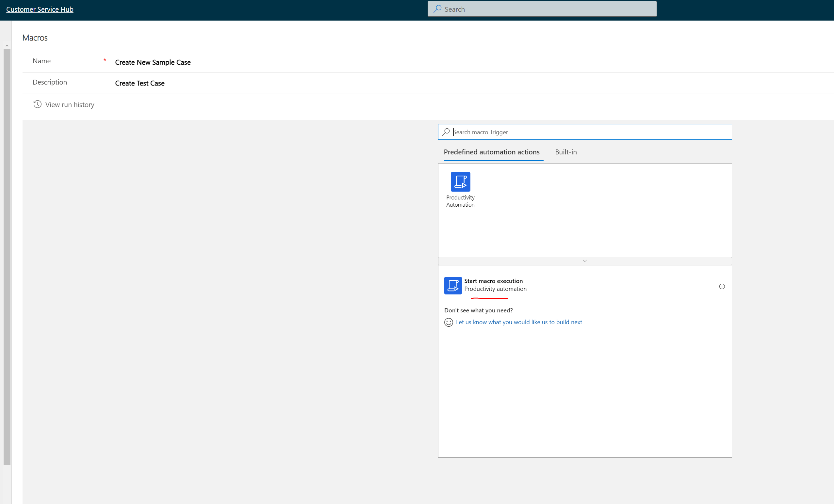Click the smiley feedback icon
This screenshot has height=504, width=834.
449,323
